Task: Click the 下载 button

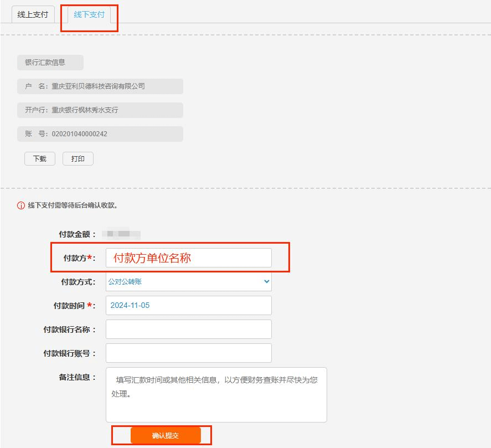Action: tap(40, 159)
